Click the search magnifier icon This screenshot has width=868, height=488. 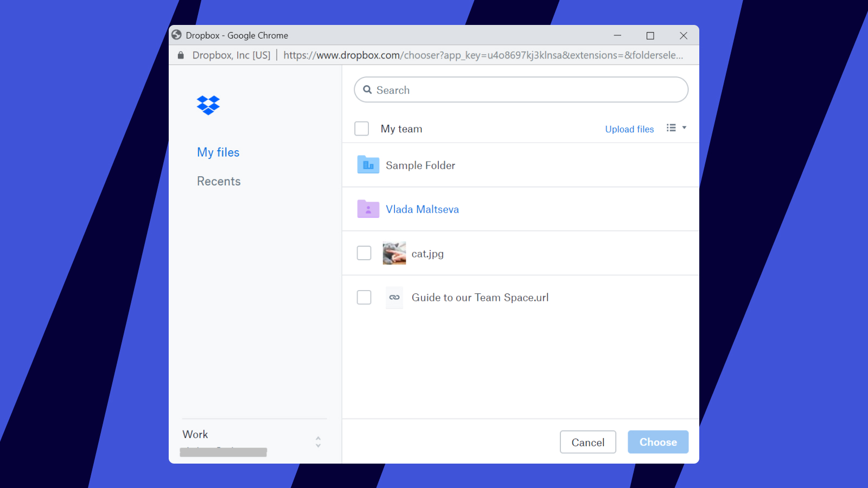pyautogui.click(x=367, y=90)
